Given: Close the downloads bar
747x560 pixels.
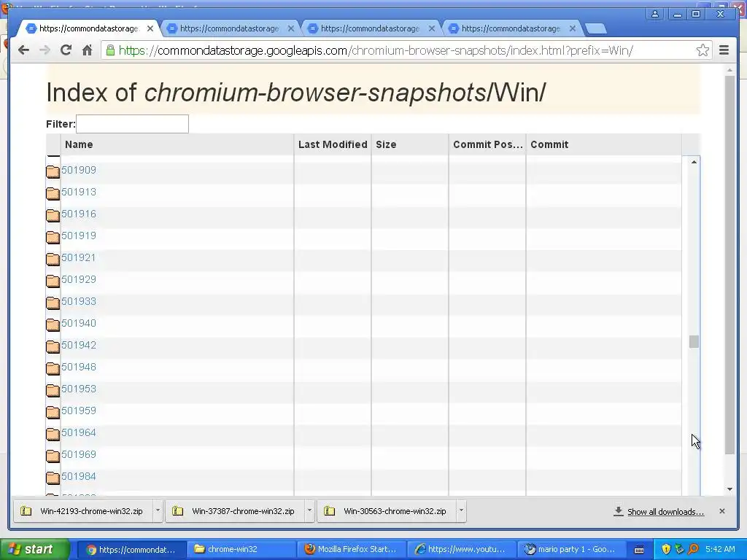Looking at the screenshot, I should tap(721, 511).
